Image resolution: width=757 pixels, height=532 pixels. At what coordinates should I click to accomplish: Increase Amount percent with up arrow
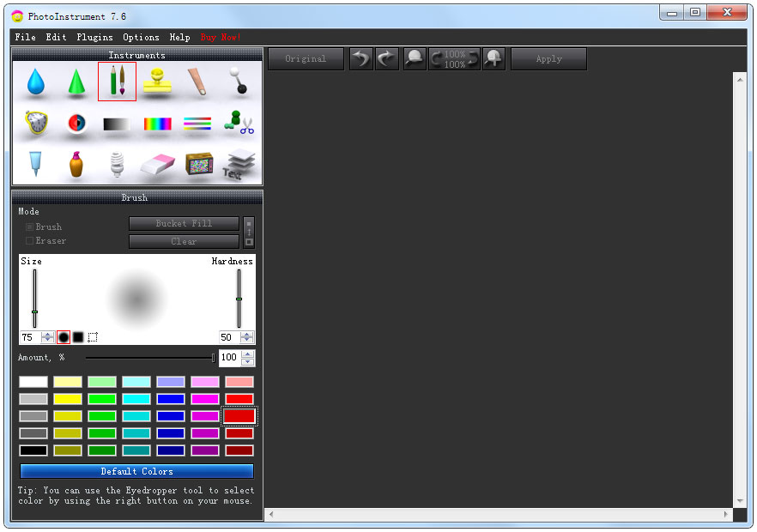pyautogui.click(x=248, y=354)
